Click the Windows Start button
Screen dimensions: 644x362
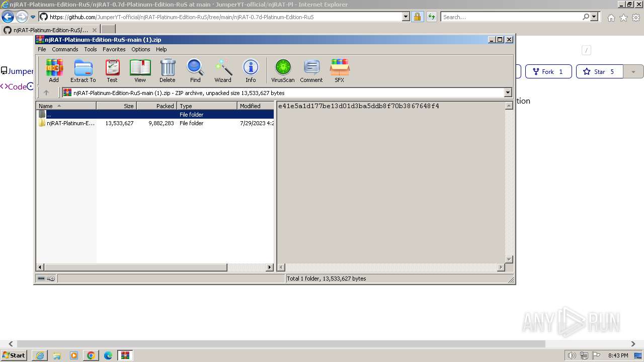pyautogui.click(x=14, y=355)
